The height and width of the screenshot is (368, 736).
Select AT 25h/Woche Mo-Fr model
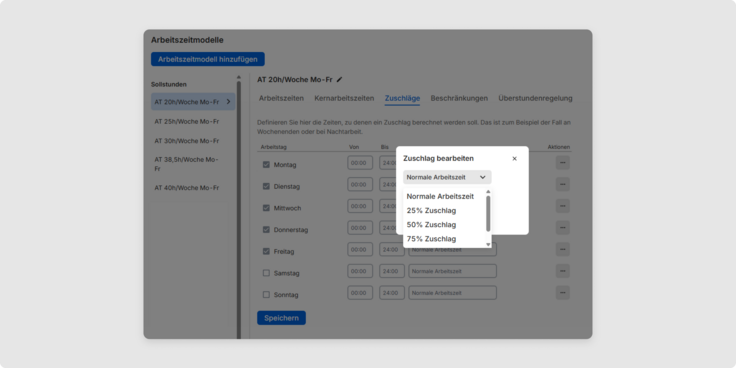187,121
